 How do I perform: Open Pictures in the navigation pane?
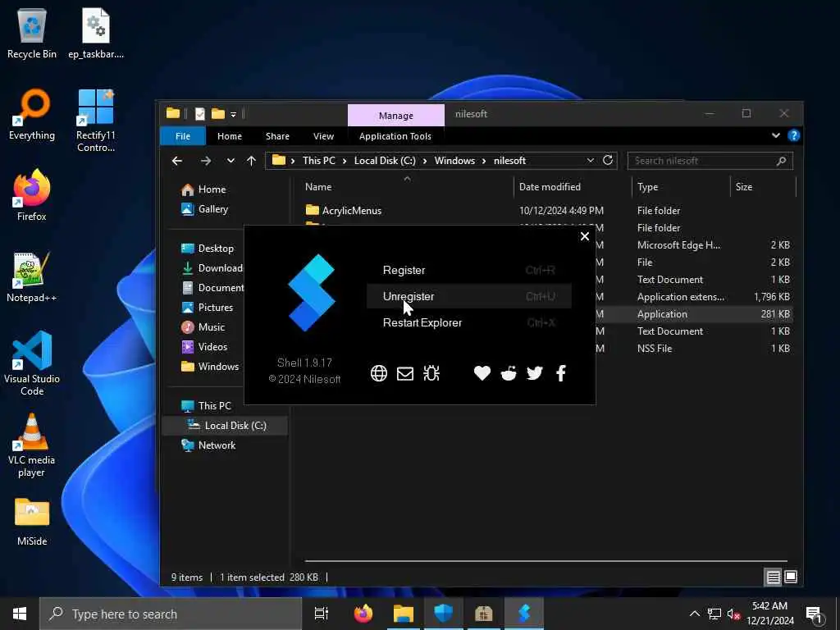pyautogui.click(x=216, y=308)
